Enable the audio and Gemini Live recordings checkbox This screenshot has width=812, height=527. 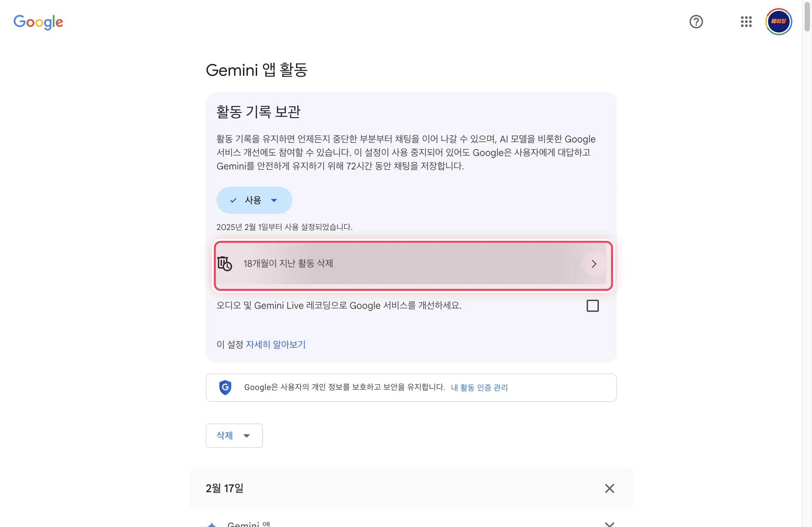click(592, 306)
